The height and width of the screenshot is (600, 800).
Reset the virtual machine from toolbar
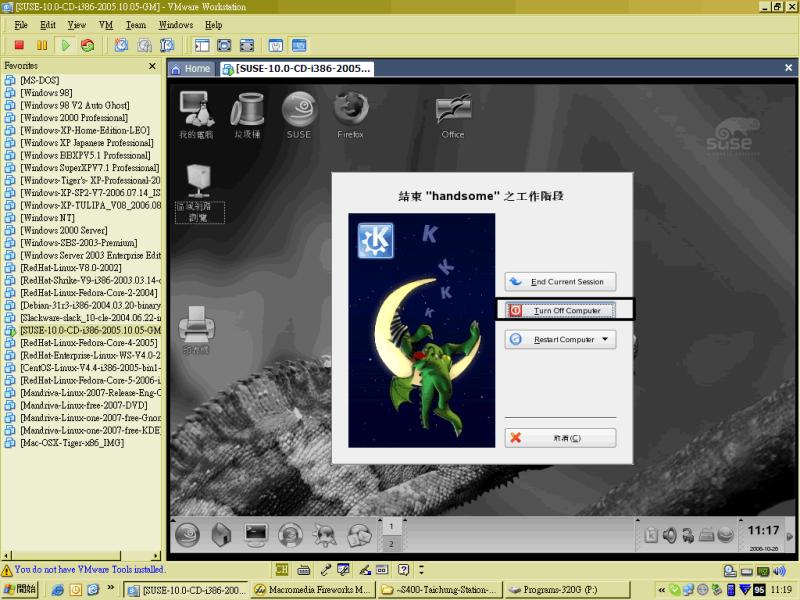[88, 45]
